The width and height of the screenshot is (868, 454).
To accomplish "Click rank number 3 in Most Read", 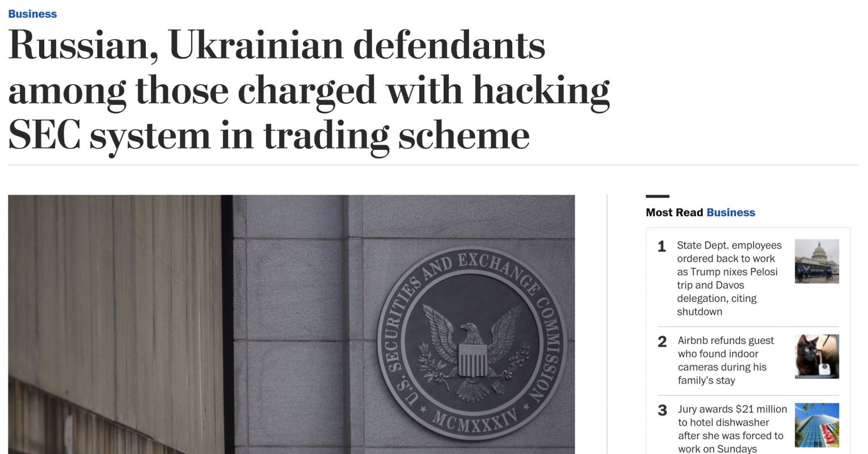I will coord(662,410).
